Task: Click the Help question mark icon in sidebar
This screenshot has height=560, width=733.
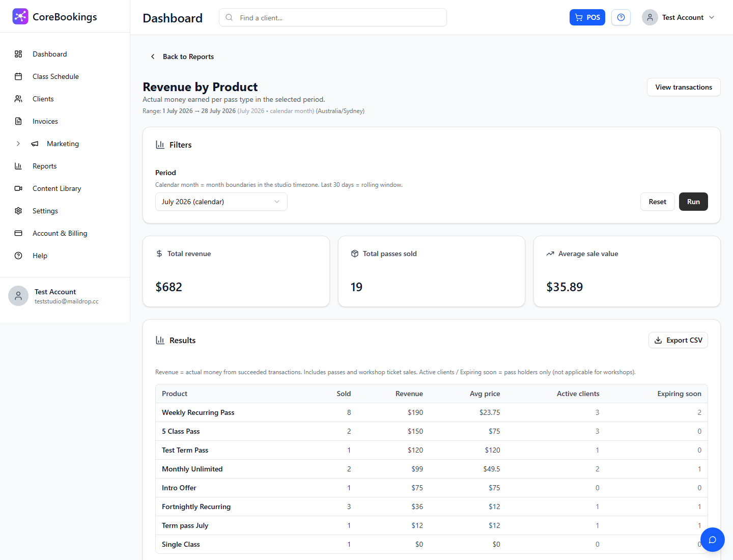Action: pos(18,256)
